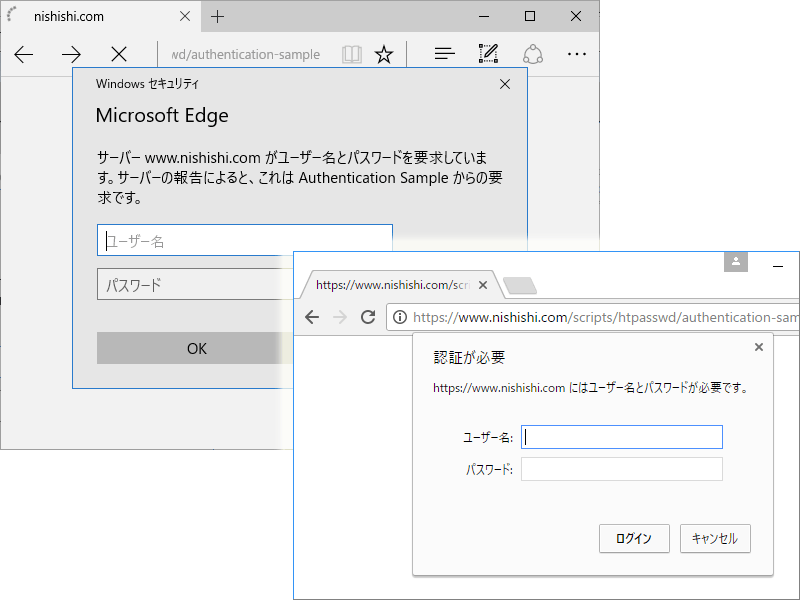This screenshot has width=800, height=600.
Task: Click the Chrome site information icon
Action: coord(400,317)
